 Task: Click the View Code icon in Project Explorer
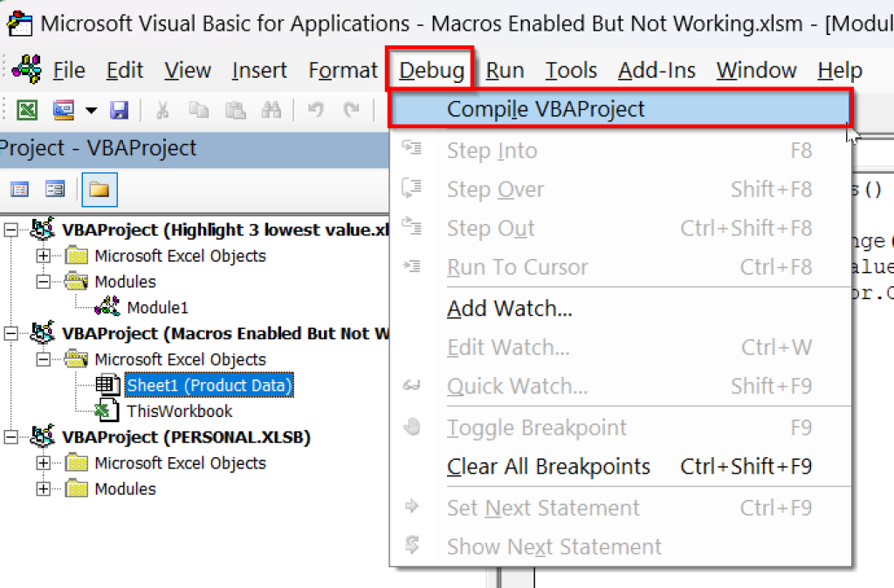click(19, 189)
